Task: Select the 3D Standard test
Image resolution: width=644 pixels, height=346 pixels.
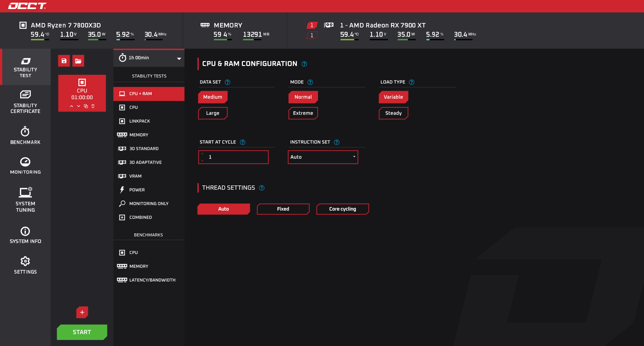Action: pos(149,149)
